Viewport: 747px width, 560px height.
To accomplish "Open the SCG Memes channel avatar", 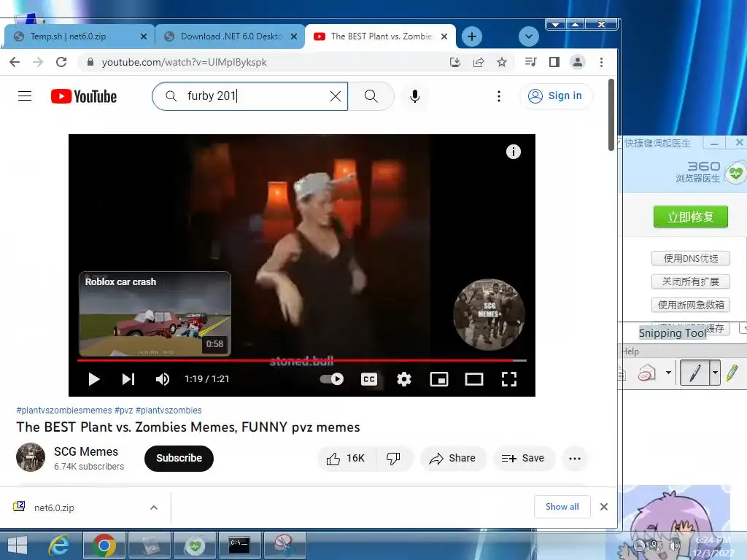I will pyautogui.click(x=31, y=457).
